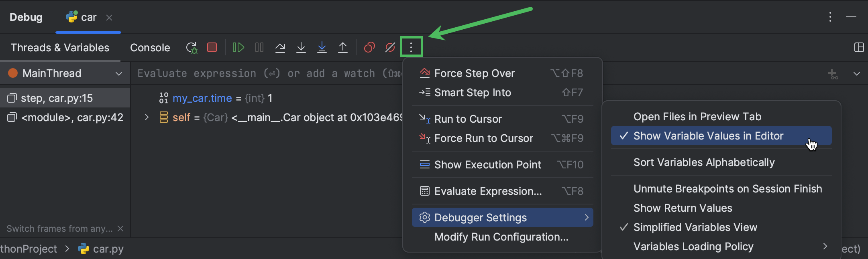
Task: Select the step, car.py:15 frame
Action: coord(57,98)
